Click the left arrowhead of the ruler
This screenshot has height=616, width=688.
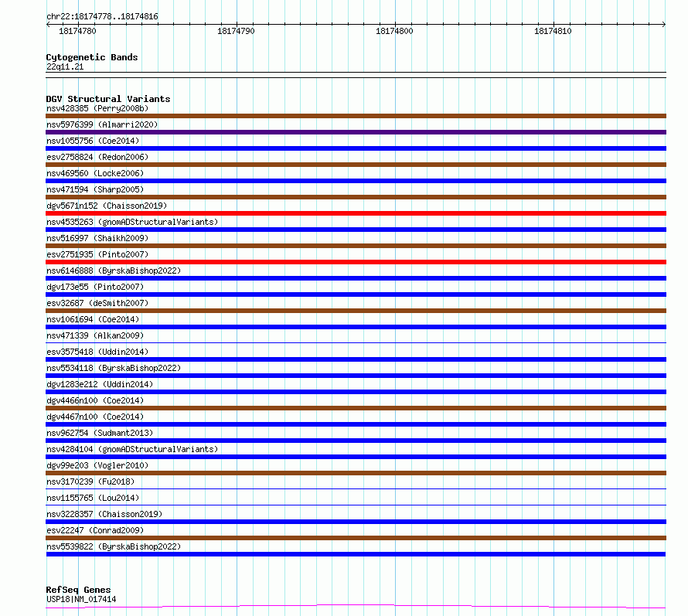pyautogui.click(x=48, y=25)
